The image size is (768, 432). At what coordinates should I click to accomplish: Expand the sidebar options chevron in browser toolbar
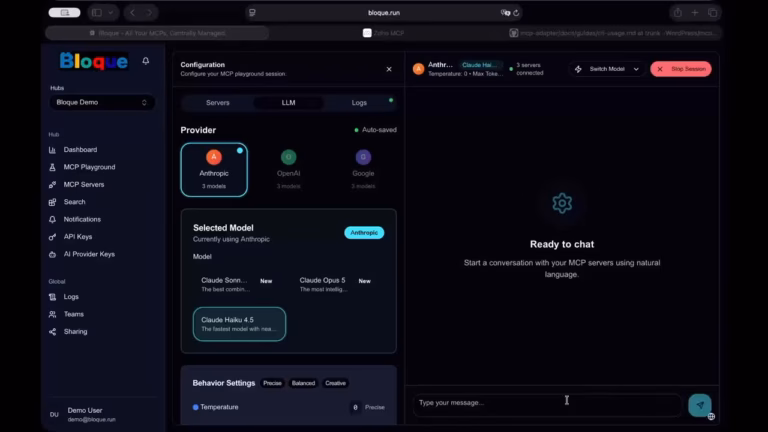[111, 13]
